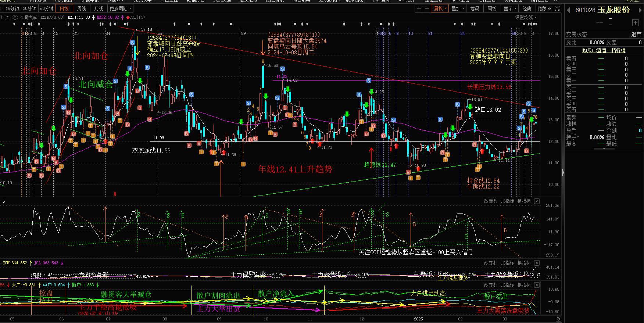644x323 pixels.
Task: Click 换指标 in the JCM panel
Action: (x=524, y=263)
